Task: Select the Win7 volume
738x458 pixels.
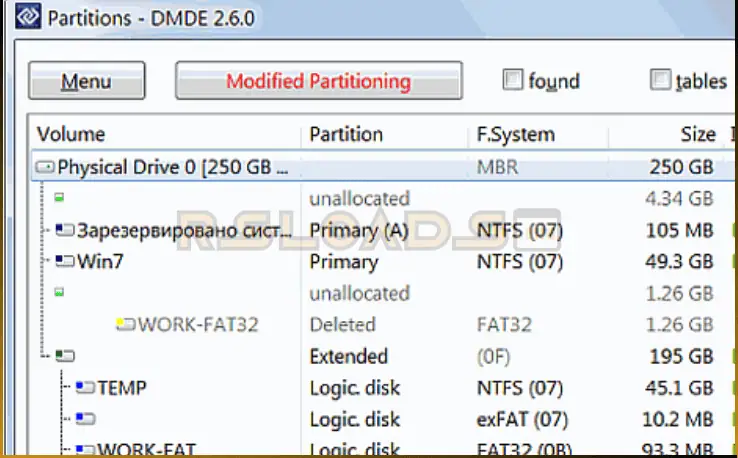Action: (100, 261)
